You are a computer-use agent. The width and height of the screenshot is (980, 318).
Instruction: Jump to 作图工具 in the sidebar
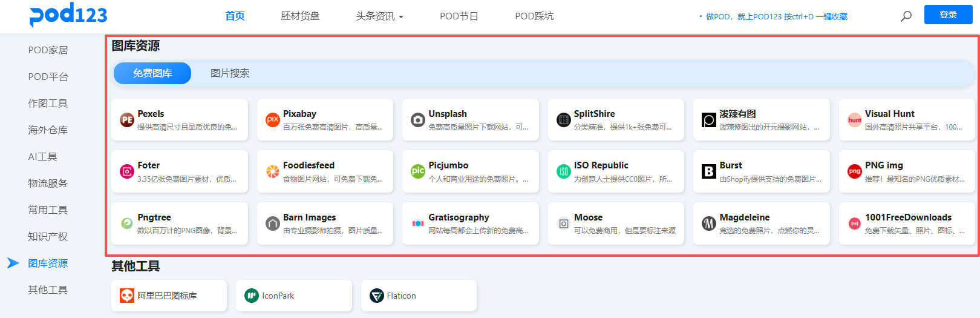click(x=48, y=104)
